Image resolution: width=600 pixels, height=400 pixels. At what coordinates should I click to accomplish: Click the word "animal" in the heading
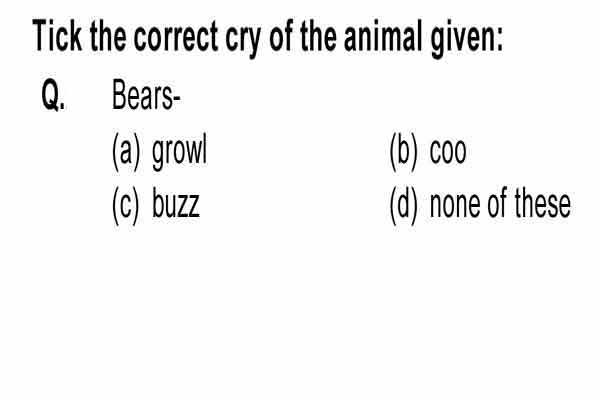pyautogui.click(x=383, y=36)
